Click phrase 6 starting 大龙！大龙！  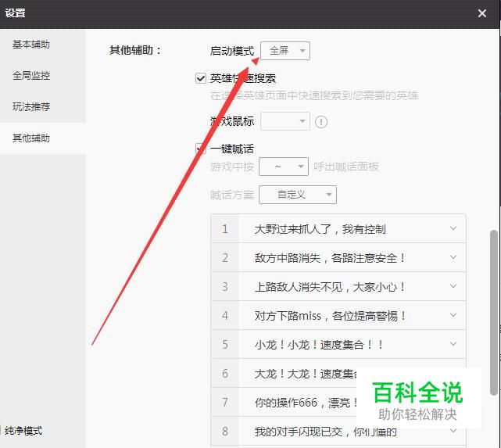[306, 374]
